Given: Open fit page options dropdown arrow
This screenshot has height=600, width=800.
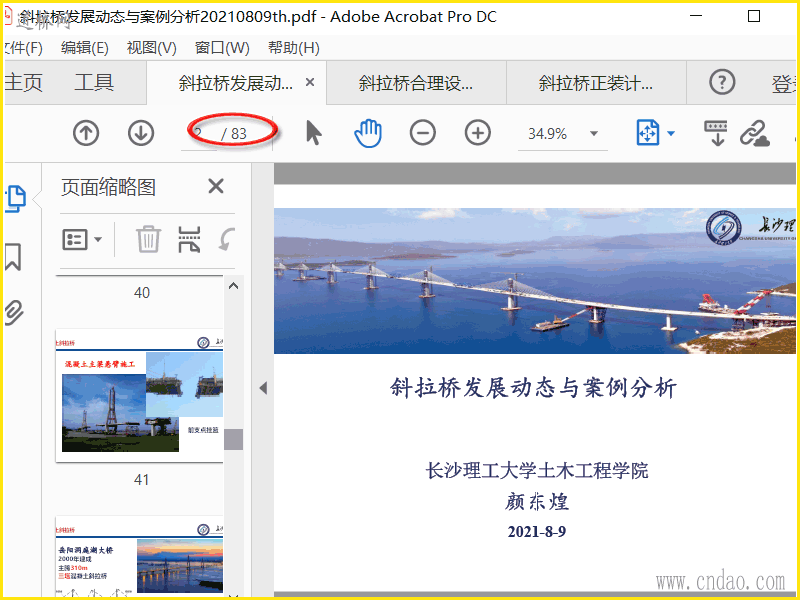Looking at the screenshot, I should [x=671, y=134].
